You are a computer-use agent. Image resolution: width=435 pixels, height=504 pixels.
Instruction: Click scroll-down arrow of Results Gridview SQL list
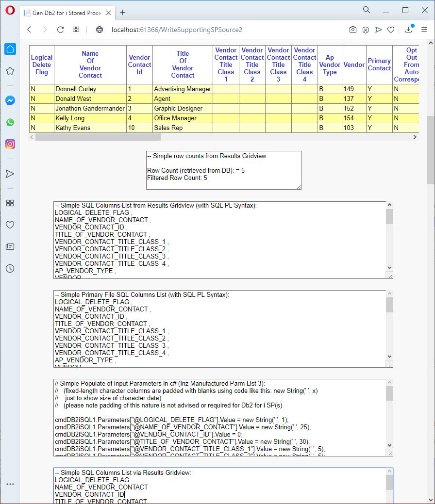click(389, 268)
